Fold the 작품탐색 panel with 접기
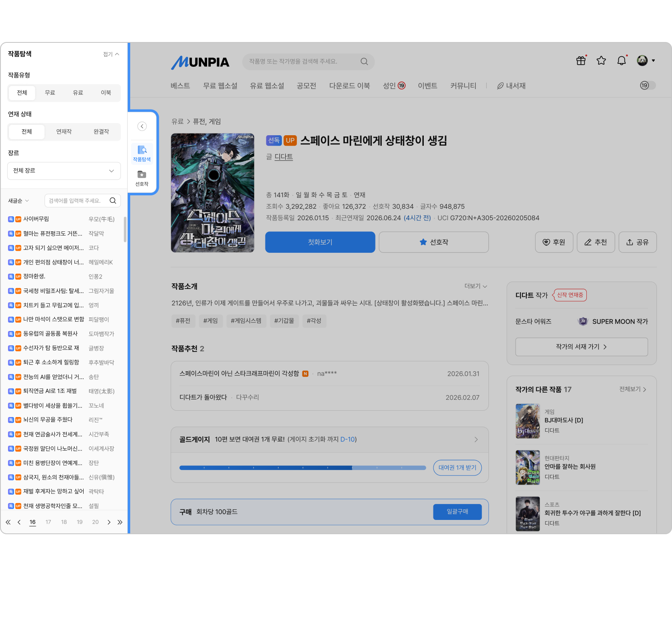Screen dimensions: 672x635 pos(111,54)
